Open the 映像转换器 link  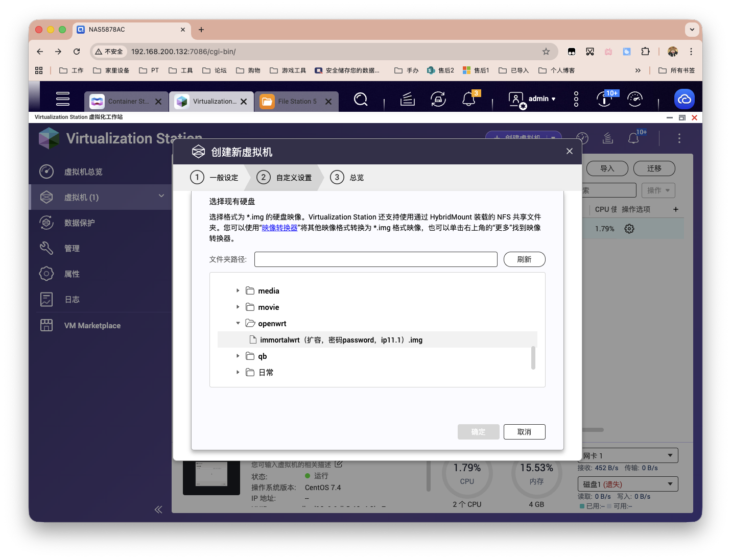(280, 227)
